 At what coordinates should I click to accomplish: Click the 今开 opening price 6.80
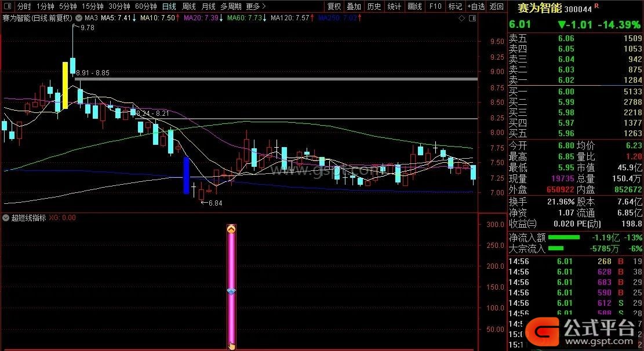tap(566, 146)
